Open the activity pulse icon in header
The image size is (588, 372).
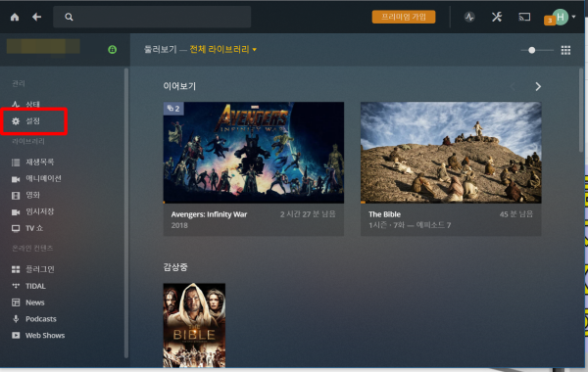click(469, 17)
